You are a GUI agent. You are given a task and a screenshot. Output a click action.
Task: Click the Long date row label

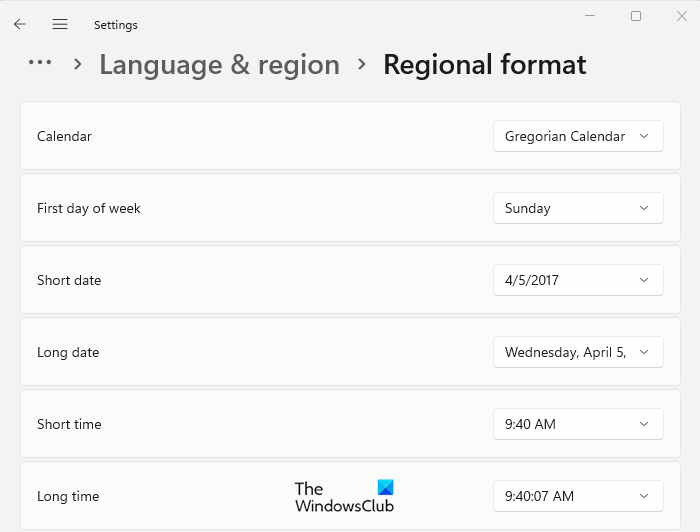[68, 352]
